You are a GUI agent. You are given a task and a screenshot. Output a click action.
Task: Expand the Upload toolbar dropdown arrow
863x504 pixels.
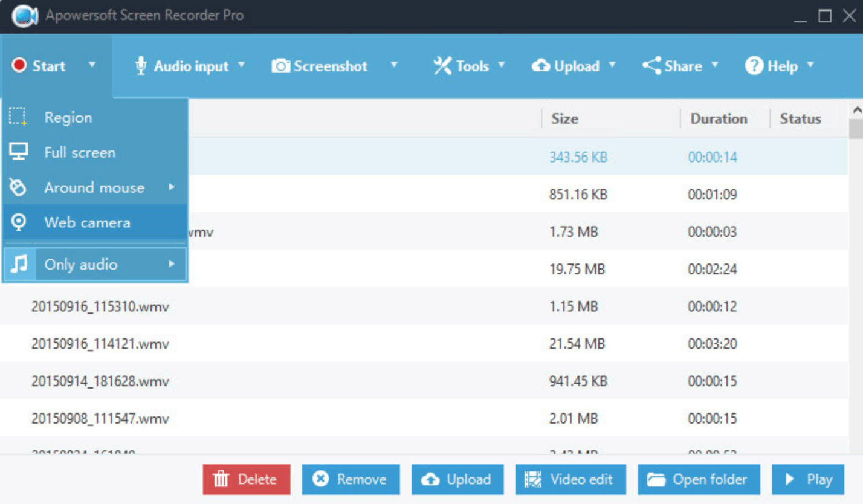click(x=612, y=64)
